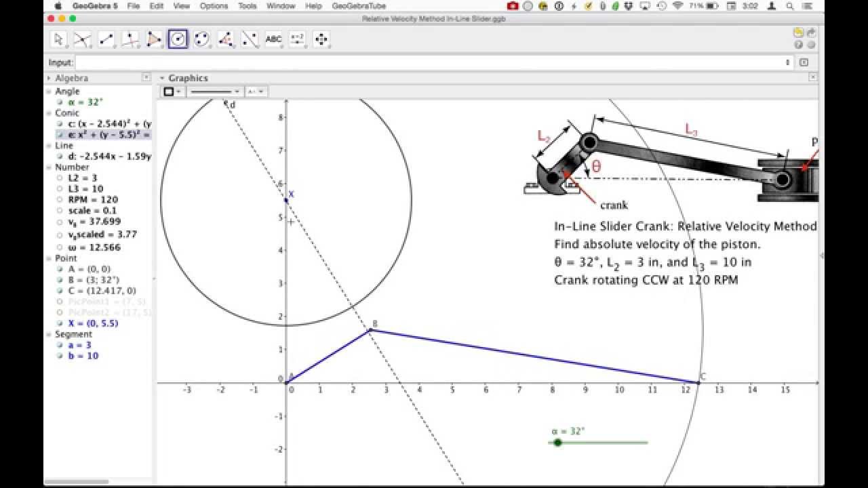Toggle visibility of segment b = 10
The image size is (868, 488).
click(x=60, y=356)
